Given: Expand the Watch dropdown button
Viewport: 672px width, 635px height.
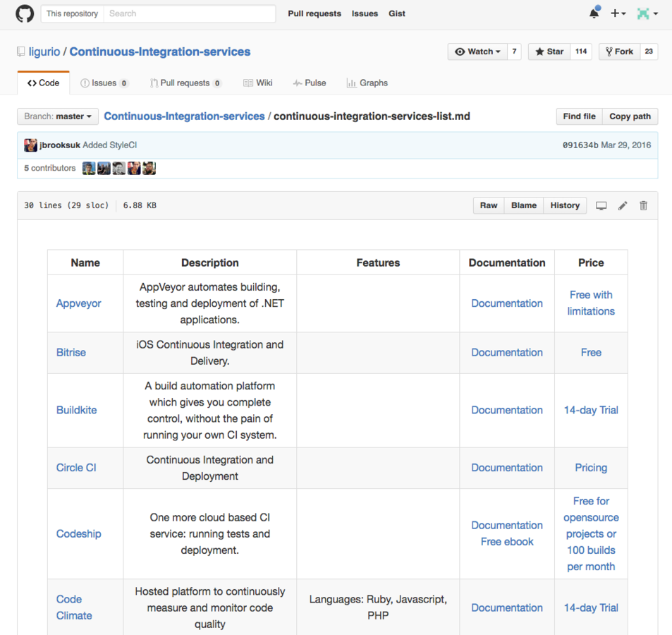Looking at the screenshot, I should point(477,52).
